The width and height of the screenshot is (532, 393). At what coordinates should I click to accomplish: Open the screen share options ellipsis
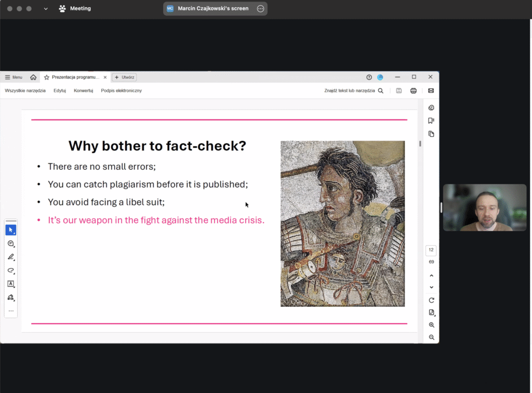[x=260, y=9]
